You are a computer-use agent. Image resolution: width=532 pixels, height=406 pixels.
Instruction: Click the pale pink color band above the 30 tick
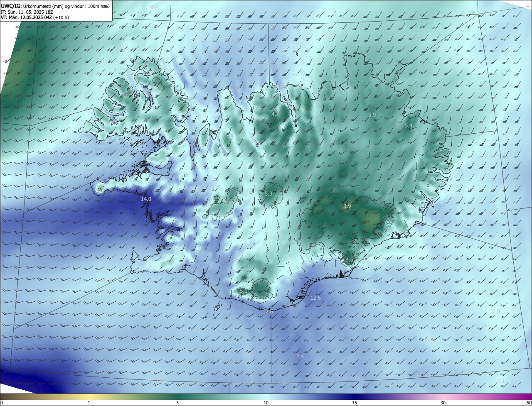tap(443, 396)
